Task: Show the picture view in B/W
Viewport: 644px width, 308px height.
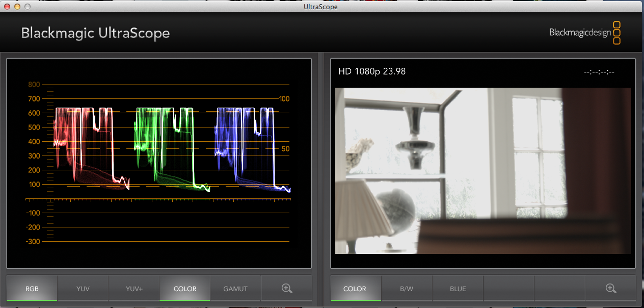Action: 407,289
